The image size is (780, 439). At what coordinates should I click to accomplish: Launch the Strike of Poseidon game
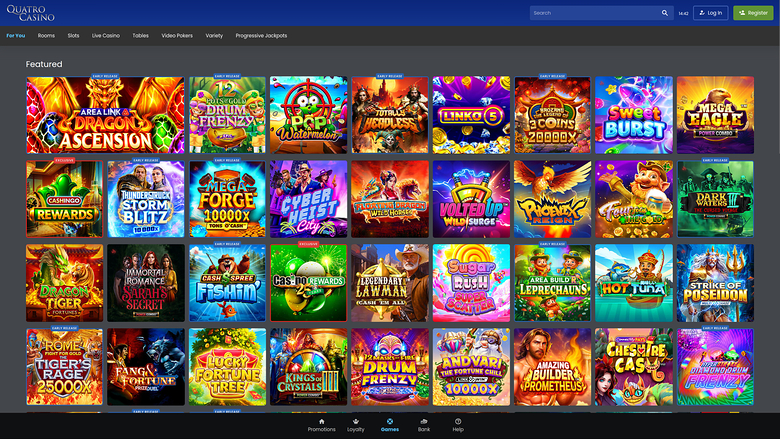click(715, 283)
